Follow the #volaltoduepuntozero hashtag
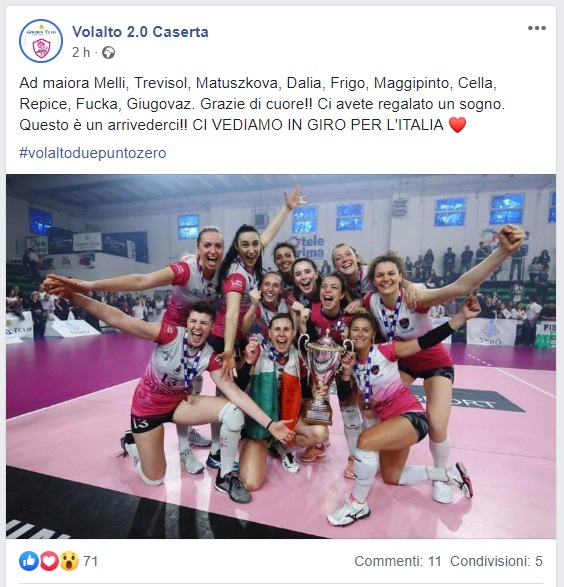Image resolution: width=564 pixels, height=587 pixels. click(x=93, y=153)
